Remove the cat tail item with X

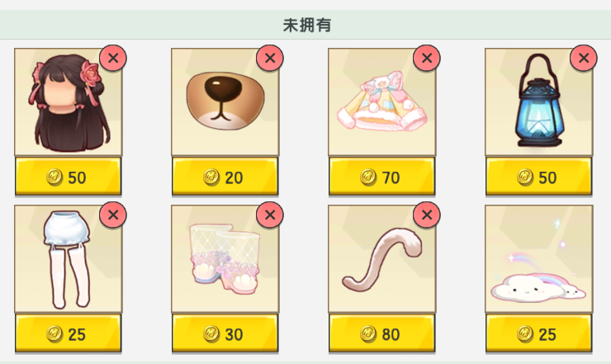pyautogui.click(x=427, y=215)
